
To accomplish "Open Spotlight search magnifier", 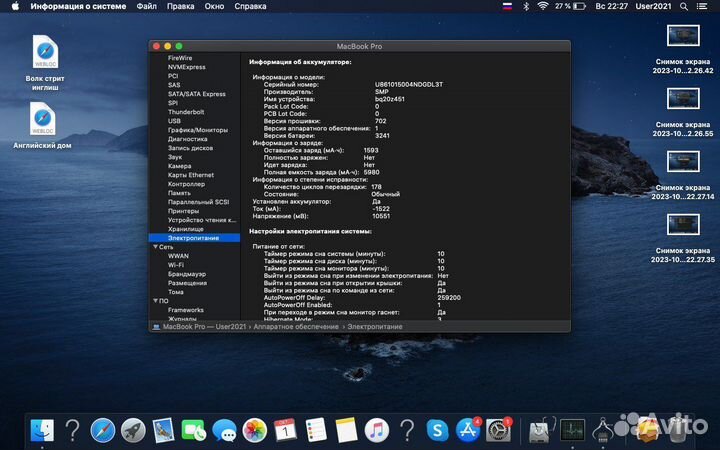I will [684, 6].
